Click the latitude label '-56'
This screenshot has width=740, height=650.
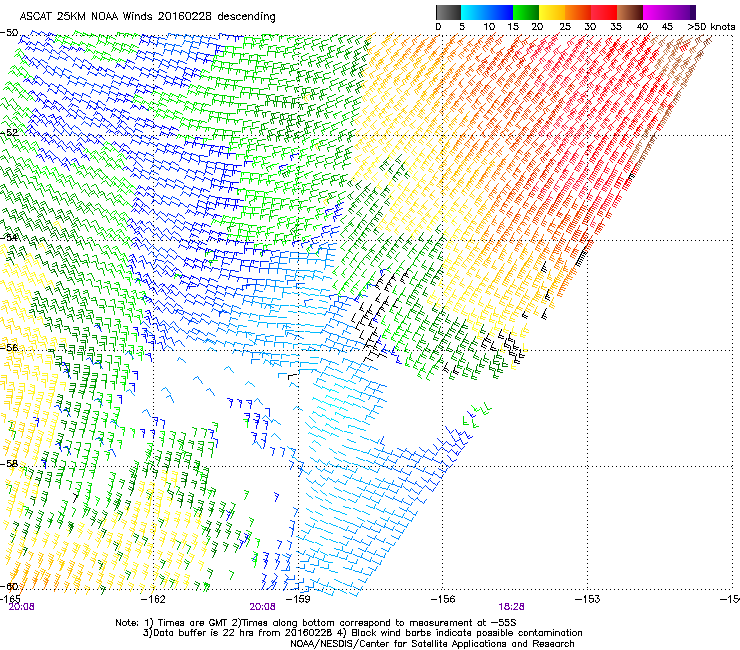(x=9, y=347)
